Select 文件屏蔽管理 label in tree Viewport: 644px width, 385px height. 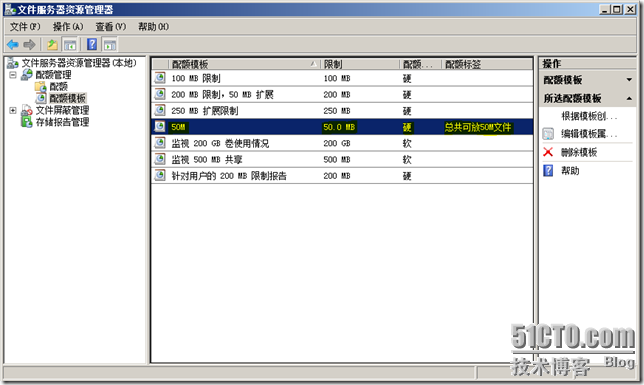62,110
